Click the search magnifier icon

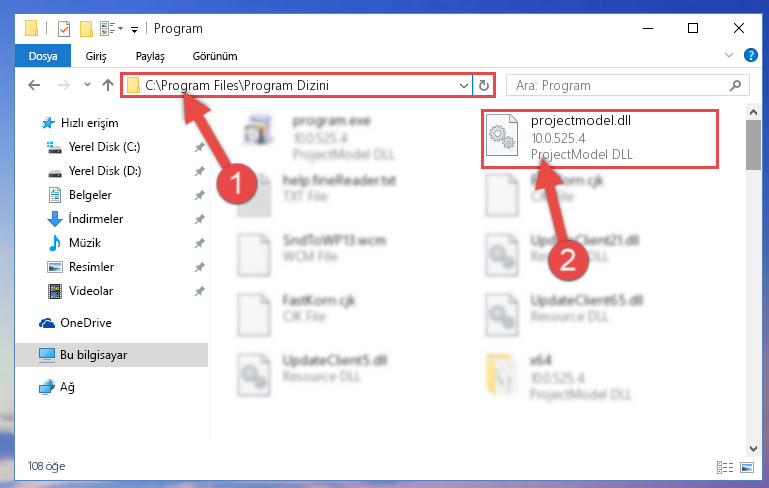point(735,85)
